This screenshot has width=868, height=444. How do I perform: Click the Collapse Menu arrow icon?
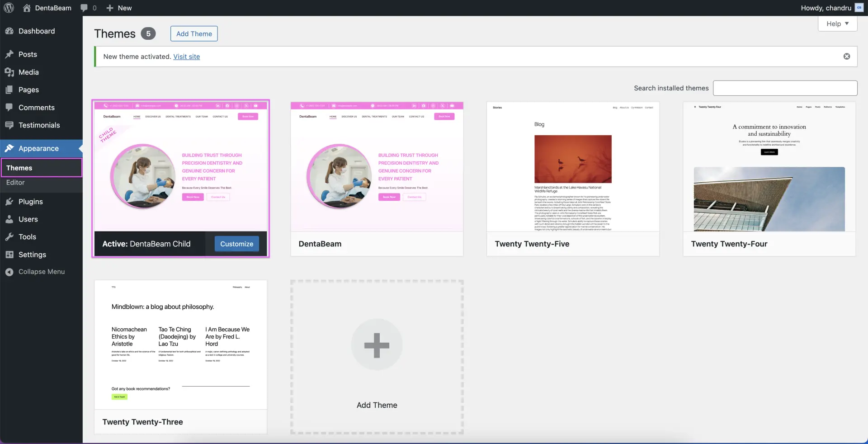9,272
